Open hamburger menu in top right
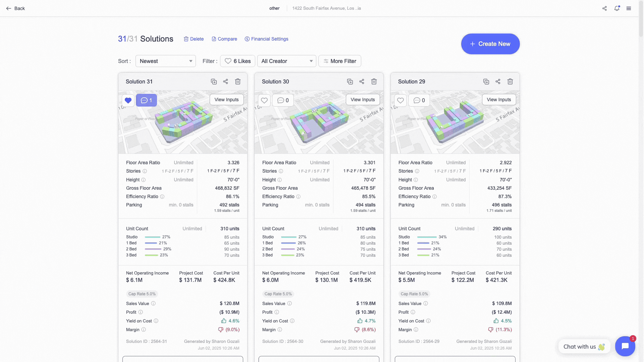The height and width of the screenshot is (362, 644). click(629, 8)
